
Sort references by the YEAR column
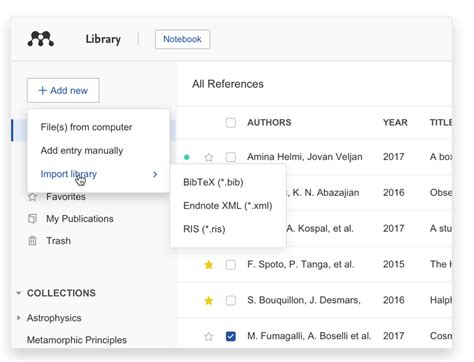click(395, 123)
